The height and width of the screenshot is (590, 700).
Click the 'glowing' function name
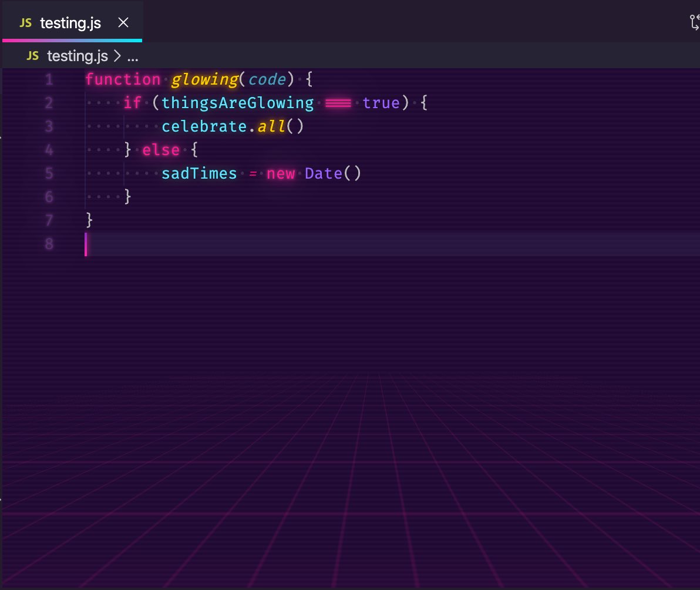[205, 79]
